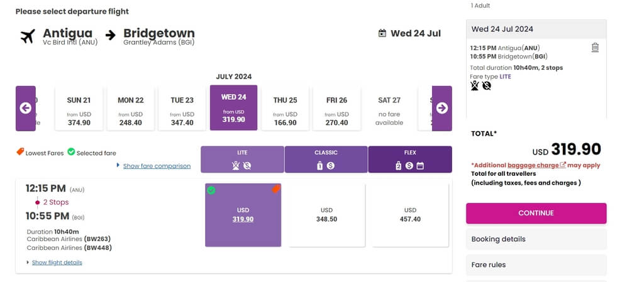
Task: Click the external link icon after baggage charge
Action: pos(563,165)
